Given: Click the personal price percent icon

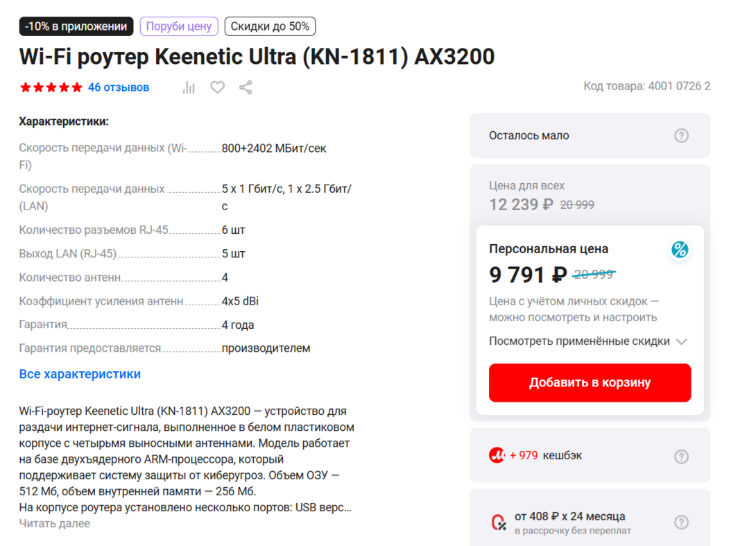Looking at the screenshot, I should click(680, 250).
